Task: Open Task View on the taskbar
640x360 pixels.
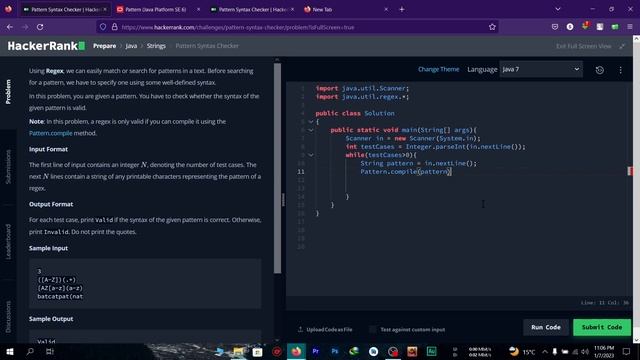Action: pyautogui.click(x=49, y=351)
